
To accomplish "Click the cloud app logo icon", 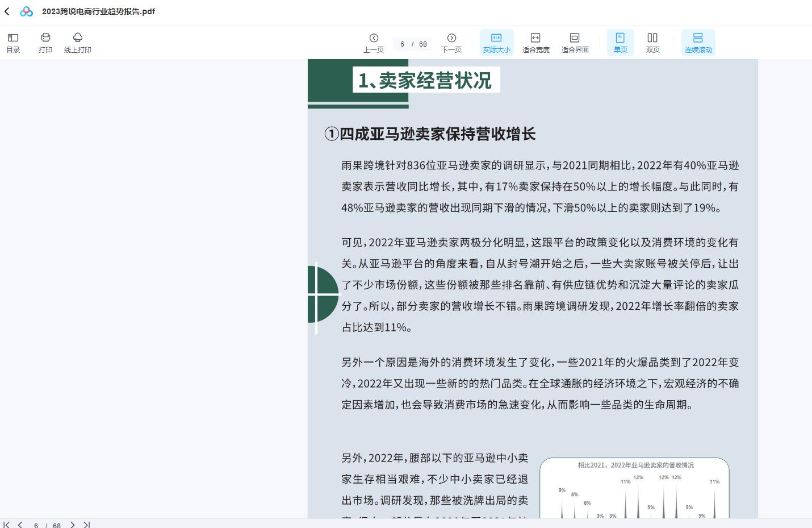I will tap(26, 11).
